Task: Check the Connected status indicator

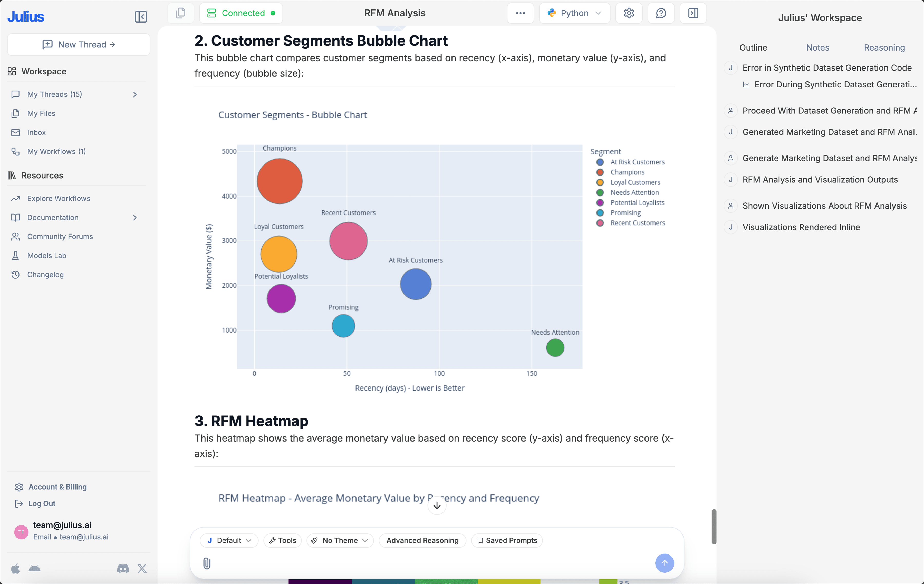Action: (x=241, y=13)
